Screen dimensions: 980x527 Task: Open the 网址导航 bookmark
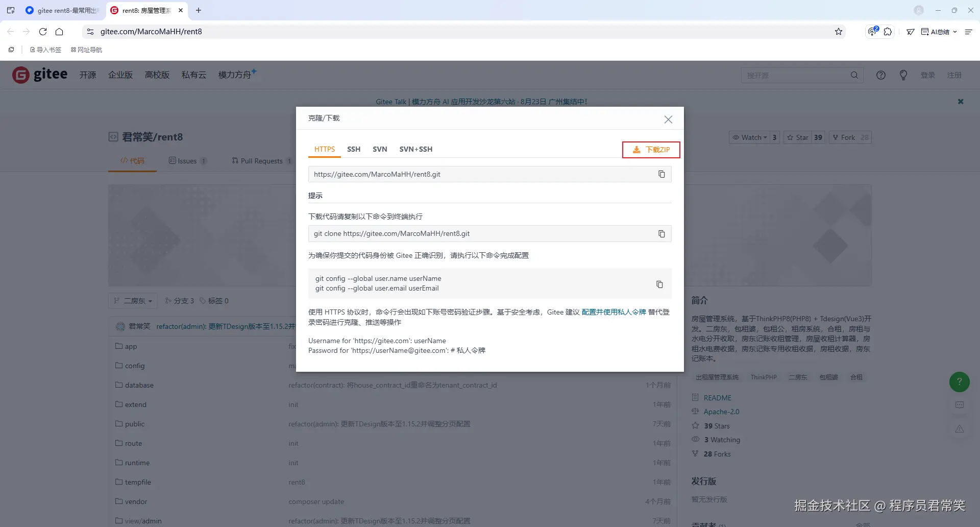[x=86, y=50]
